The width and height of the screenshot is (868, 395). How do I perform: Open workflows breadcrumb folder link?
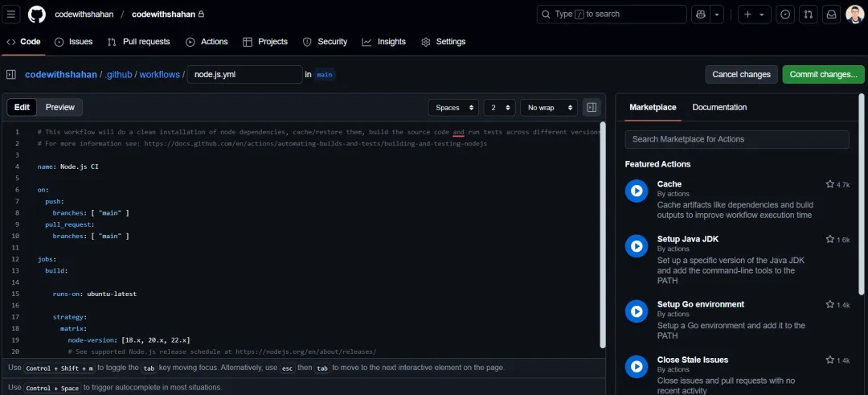[159, 74]
